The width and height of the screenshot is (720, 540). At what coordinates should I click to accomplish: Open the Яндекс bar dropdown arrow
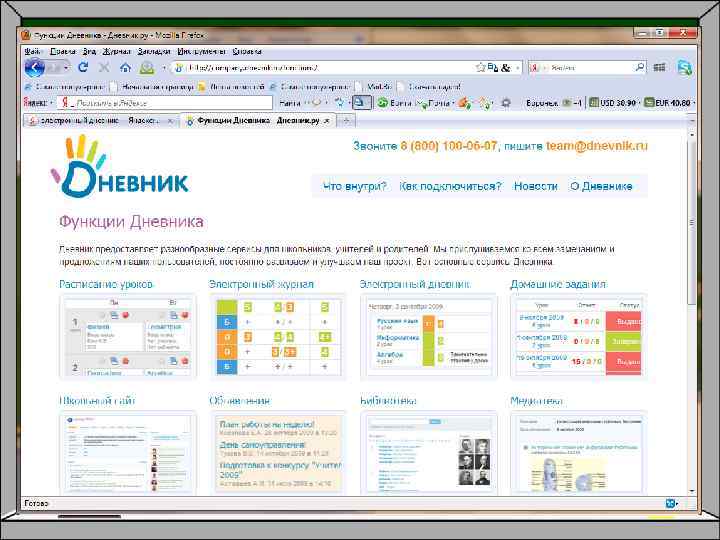tap(51, 103)
